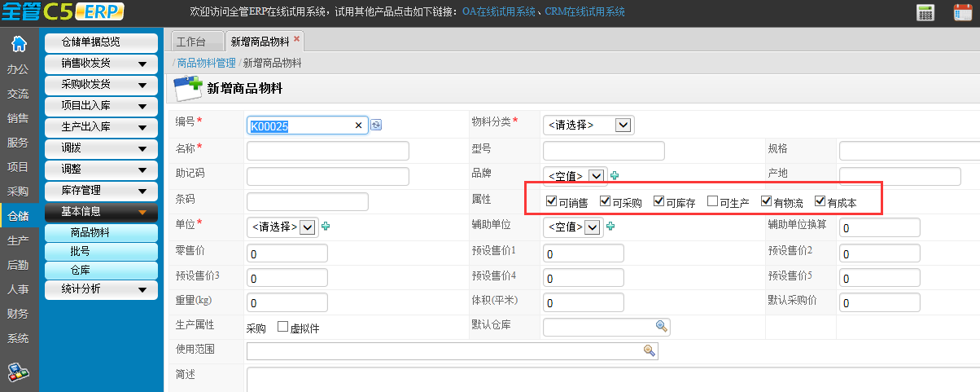
Task: Open 后勤 in the left sidebar
Action: [x=18, y=265]
